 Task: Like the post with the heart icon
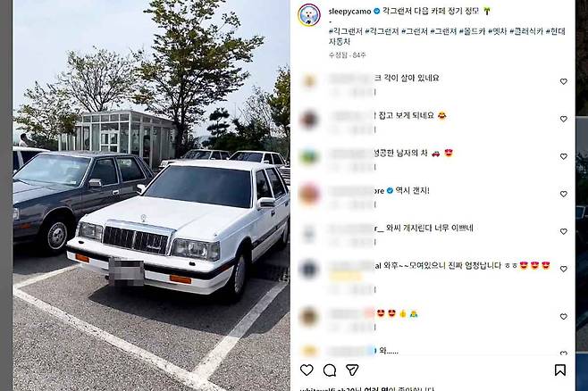(x=307, y=370)
